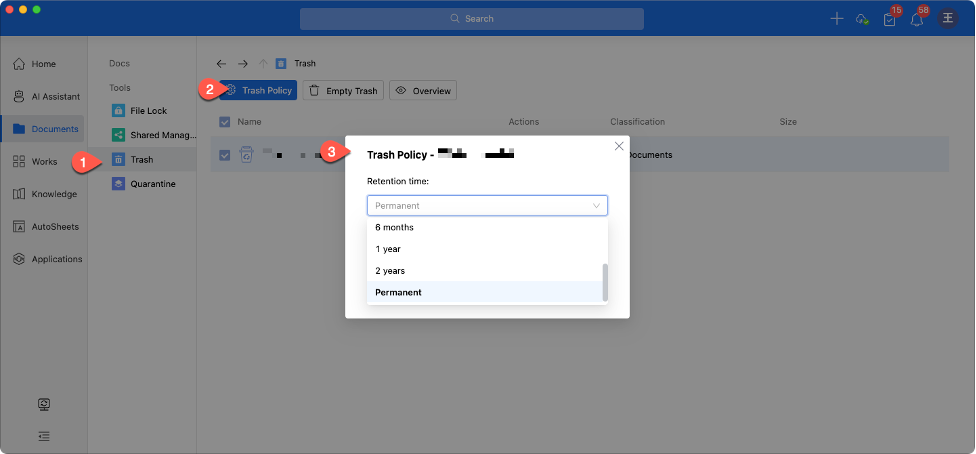Click the back navigation arrow

(221, 63)
